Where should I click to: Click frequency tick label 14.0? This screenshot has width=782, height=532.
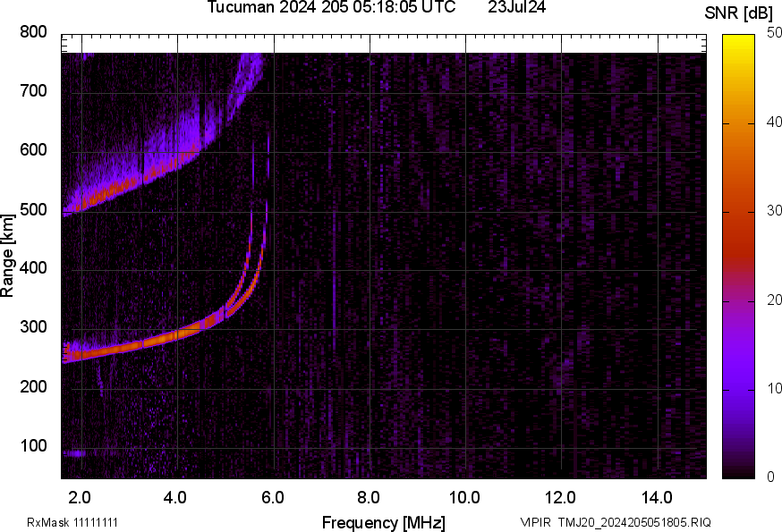(657, 498)
